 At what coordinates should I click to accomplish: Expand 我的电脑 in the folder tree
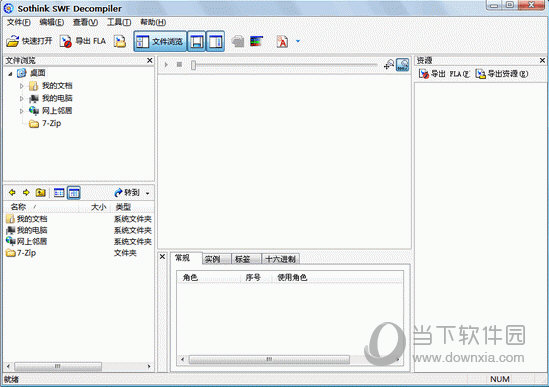click(x=22, y=98)
